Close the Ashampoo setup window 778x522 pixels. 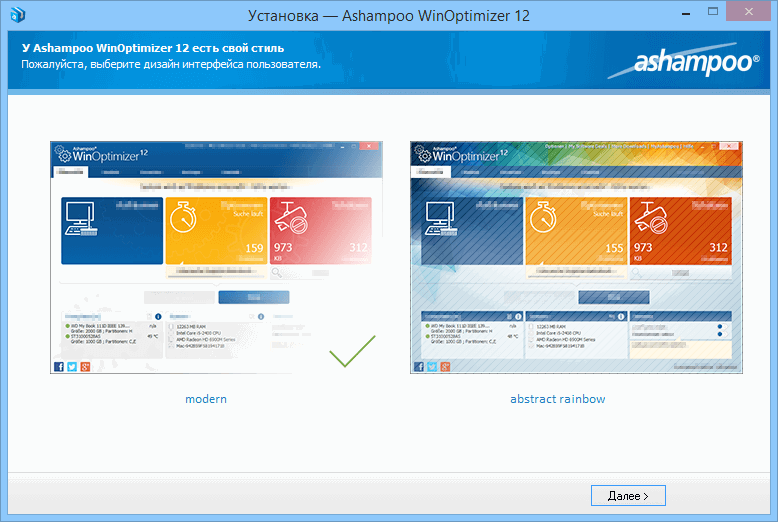coord(748,12)
